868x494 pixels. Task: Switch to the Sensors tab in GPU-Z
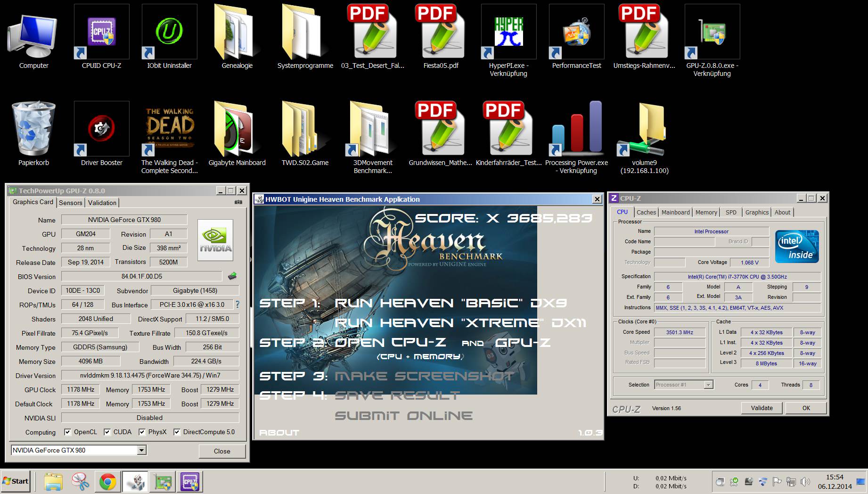(x=71, y=203)
